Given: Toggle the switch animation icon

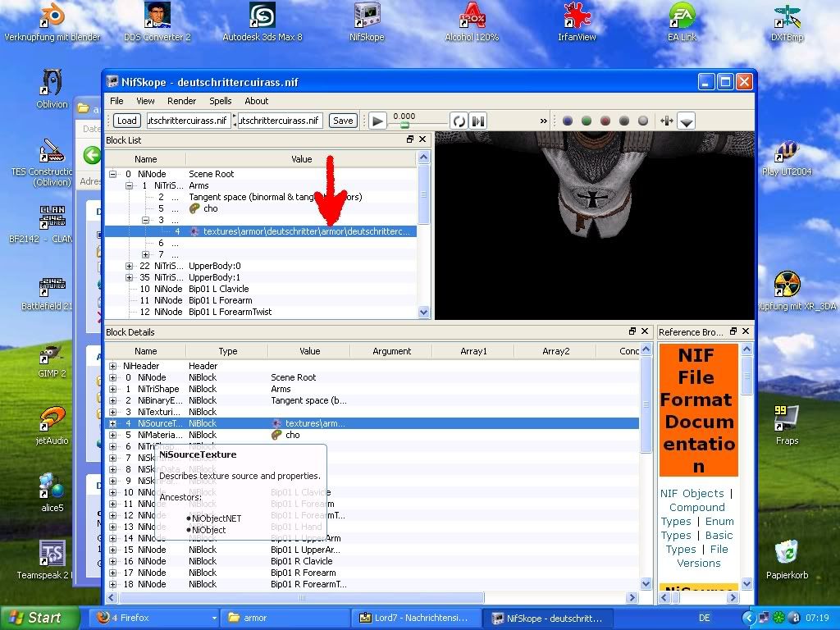Looking at the screenshot, I should (x=478, y=121).
